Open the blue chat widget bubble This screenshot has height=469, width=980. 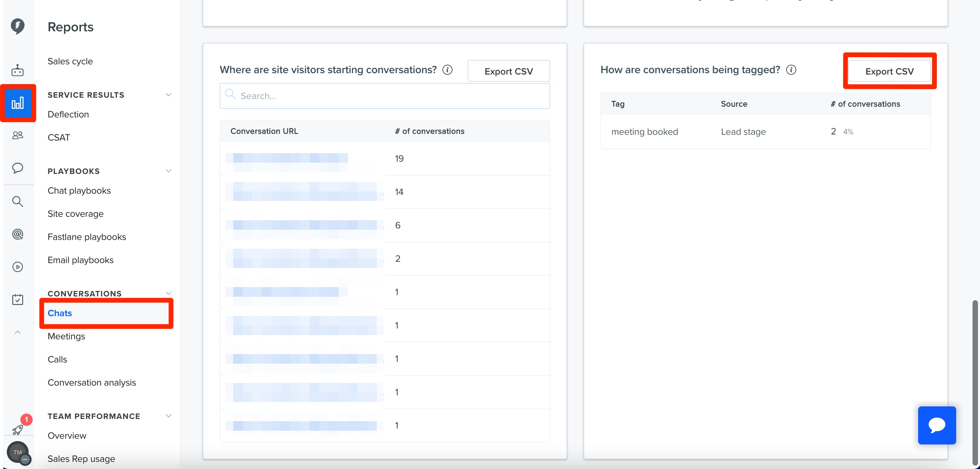tap(936, 425)
